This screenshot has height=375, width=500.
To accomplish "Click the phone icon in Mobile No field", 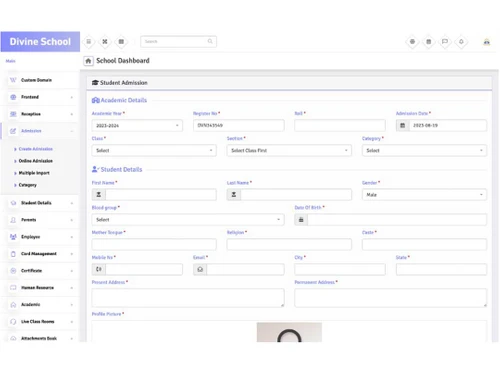I will [x=99, y=269].
